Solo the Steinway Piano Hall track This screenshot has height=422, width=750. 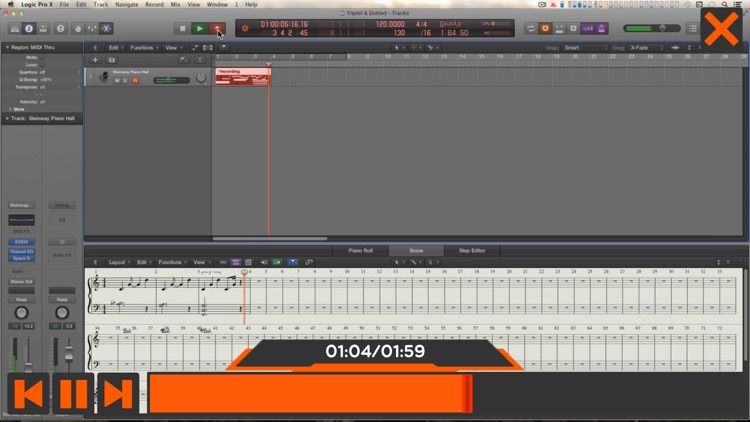tap(126, 81)
